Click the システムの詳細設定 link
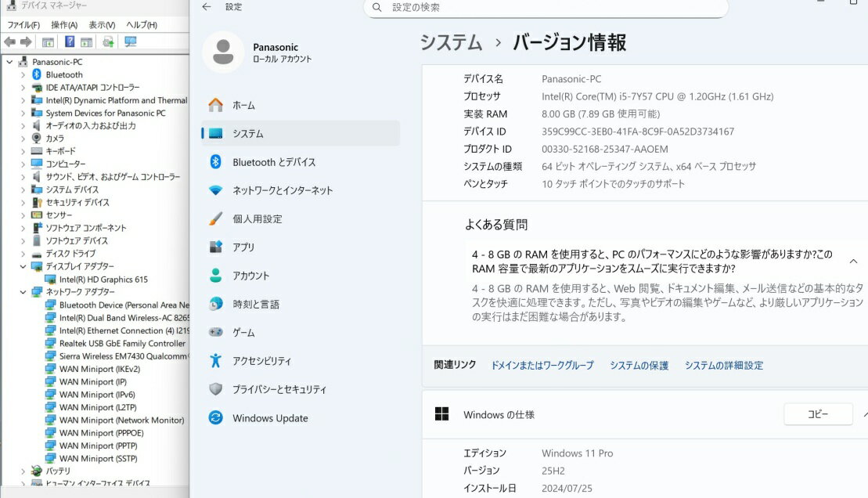 (723, 366)
